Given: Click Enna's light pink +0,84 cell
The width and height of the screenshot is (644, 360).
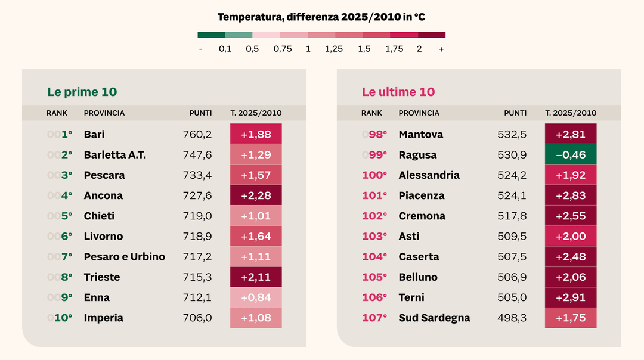Looking at the screenshot, I should tap(256, 297).
